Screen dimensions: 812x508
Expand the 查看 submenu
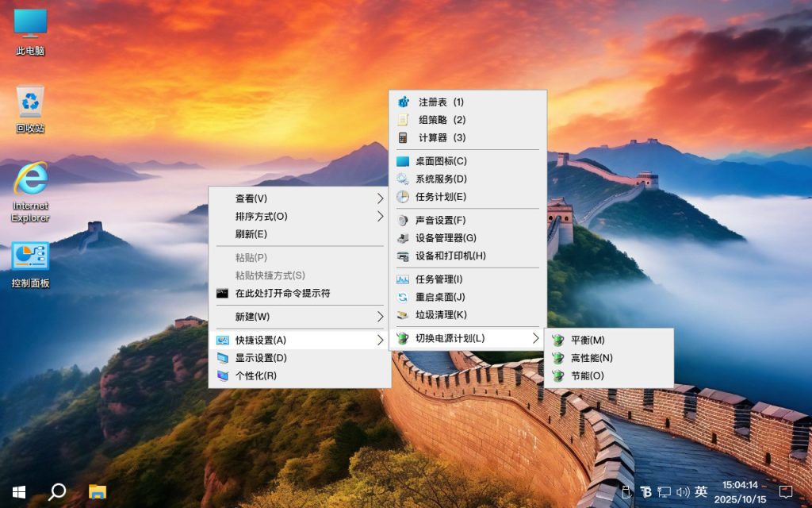click(x=246, y=198)
